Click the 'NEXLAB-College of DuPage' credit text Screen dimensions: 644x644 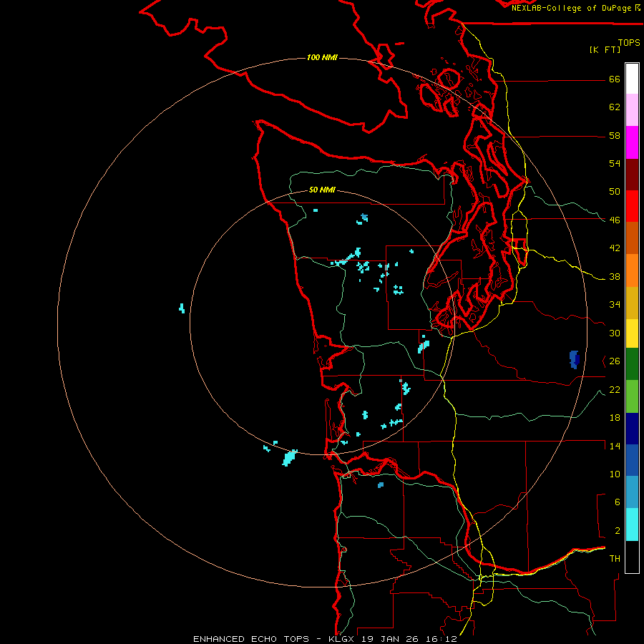tap(572, 8)
